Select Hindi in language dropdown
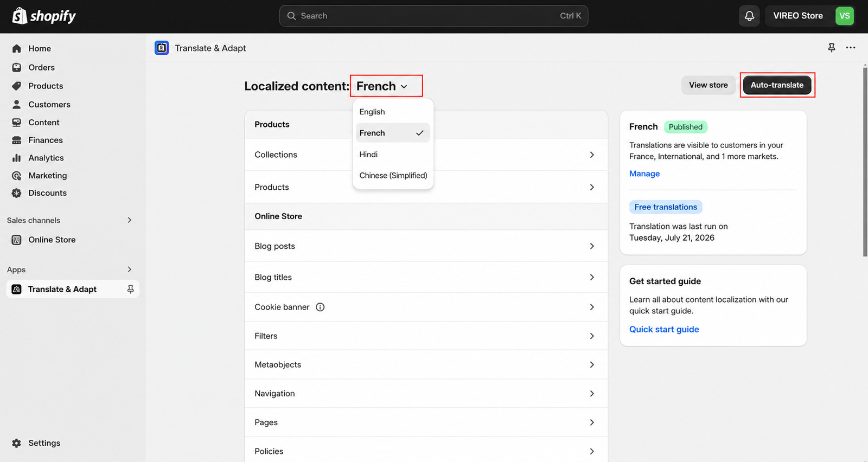This screenshot has width=868, height=462. click(393, 154)
